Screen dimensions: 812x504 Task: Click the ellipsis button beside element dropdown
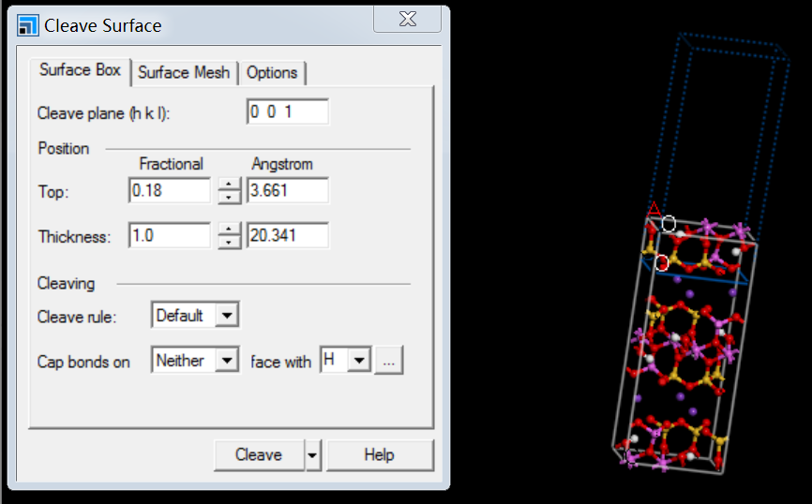click(x=389, y=361)
